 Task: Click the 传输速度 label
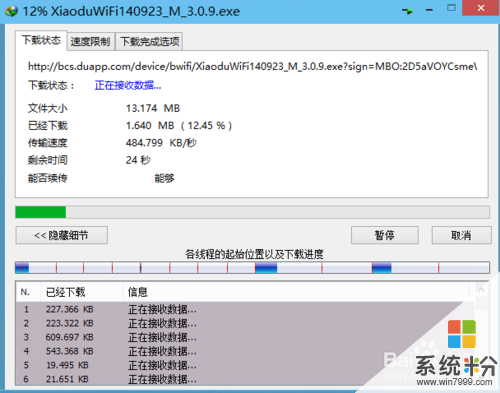point(48,143)
